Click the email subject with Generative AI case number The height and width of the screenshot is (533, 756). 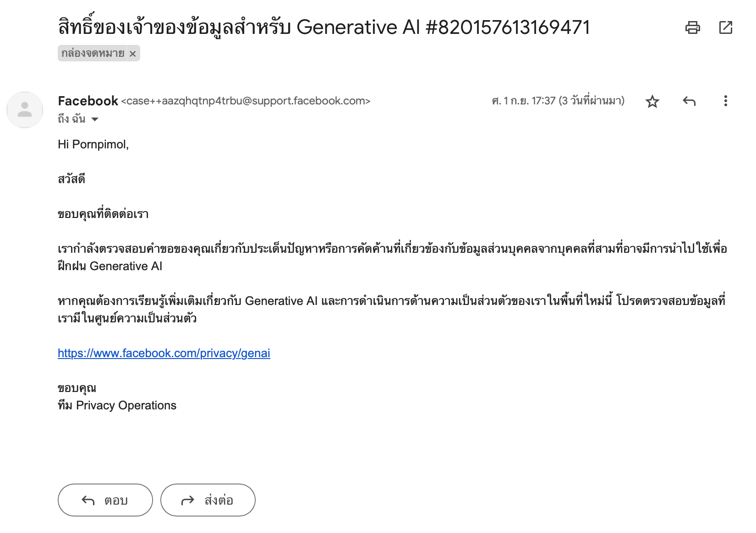point(323,27)
